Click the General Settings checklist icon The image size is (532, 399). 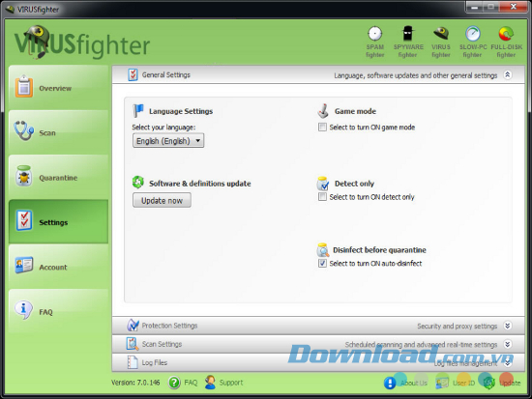(133, 74)
